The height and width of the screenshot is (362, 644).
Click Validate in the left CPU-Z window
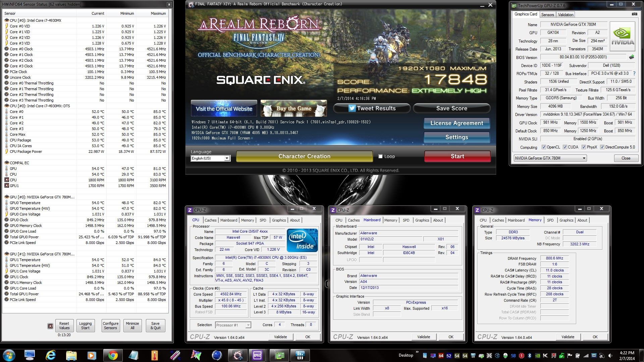[x=280, y=337]
